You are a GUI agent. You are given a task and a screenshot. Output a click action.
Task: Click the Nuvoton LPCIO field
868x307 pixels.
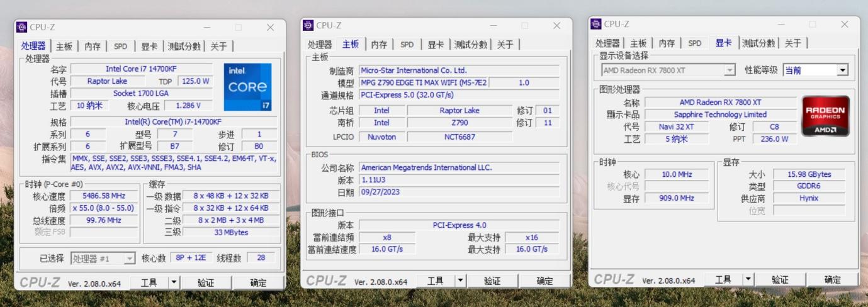pyautogui.click(x=381, y=137)
